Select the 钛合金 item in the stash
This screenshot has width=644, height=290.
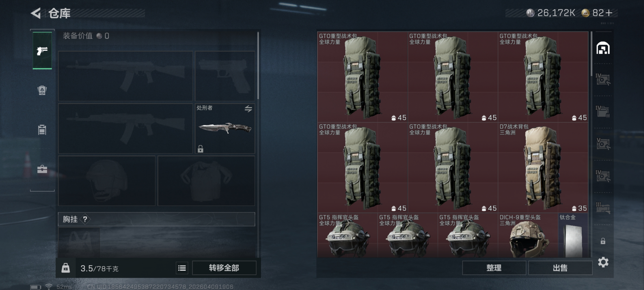(x=573, y=235)
